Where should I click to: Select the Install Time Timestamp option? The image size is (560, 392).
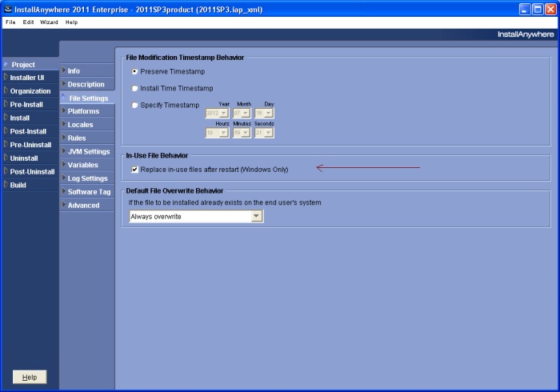134,88
